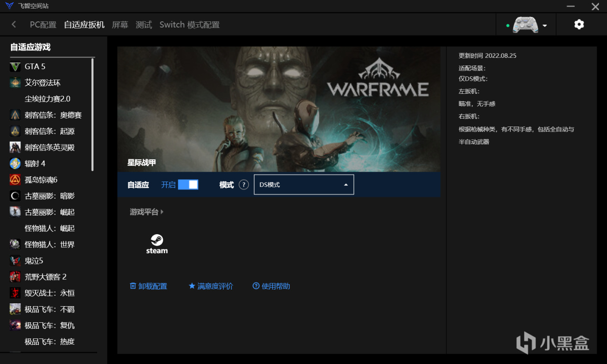Screen dimensions: 607x364
Task: Select the 自适应扳机 tab
Action: [x=84, y=25]
